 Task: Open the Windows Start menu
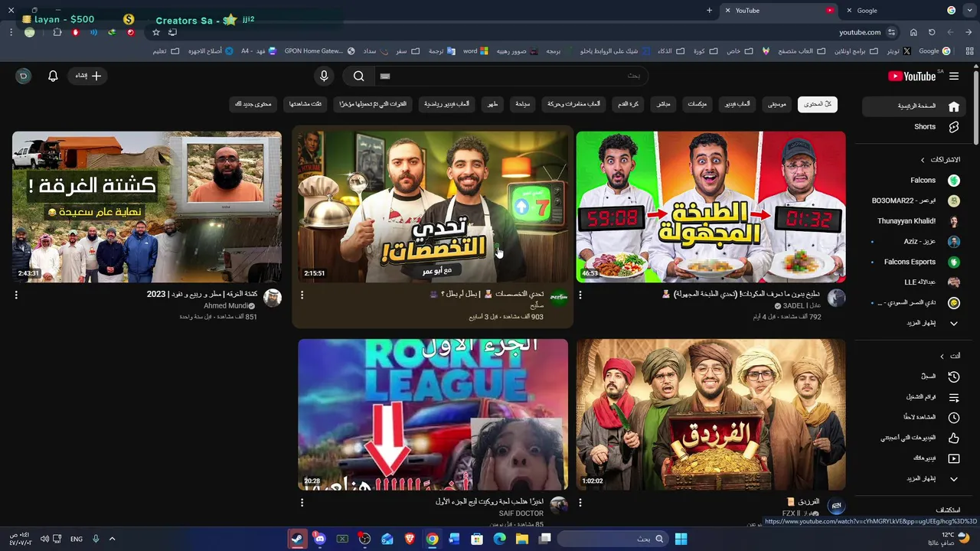(681, 539)
